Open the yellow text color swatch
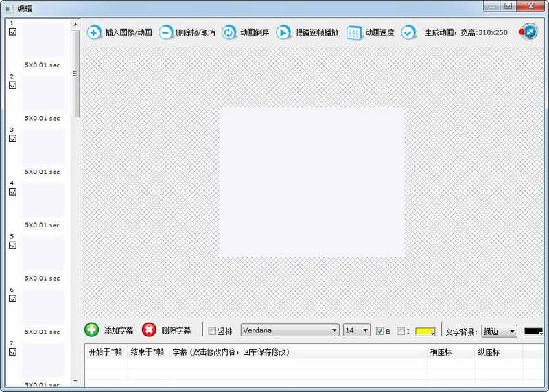The height and width of the screenshot is (392, 549). (425, 332)
